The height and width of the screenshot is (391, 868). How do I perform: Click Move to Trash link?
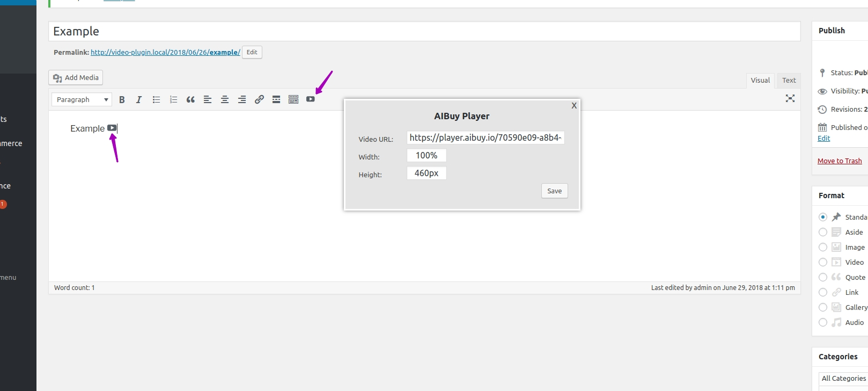coord(840,161)
